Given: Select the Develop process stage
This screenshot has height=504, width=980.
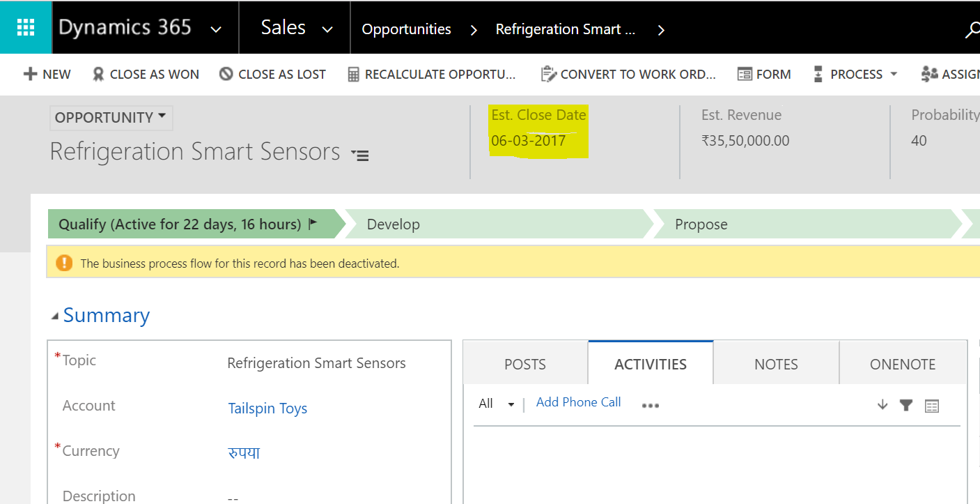Looking at the screenshot, I should [x=394, y=224].
